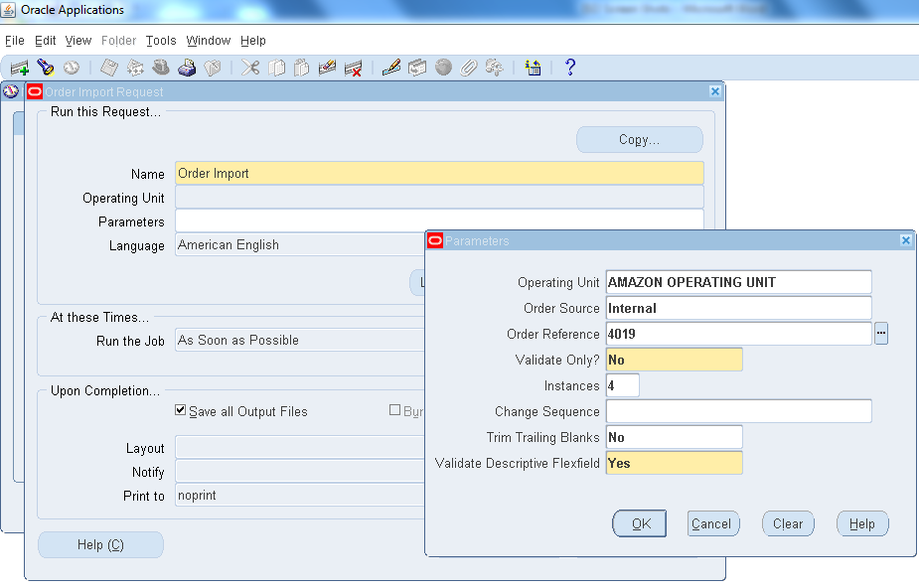
Task: Click the Translations globe icon
Action: point(443,68)
